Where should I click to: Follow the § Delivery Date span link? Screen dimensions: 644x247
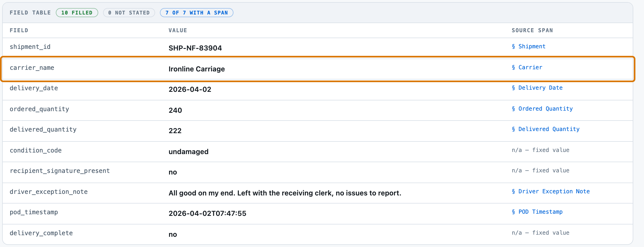click(x=537, y=88)
